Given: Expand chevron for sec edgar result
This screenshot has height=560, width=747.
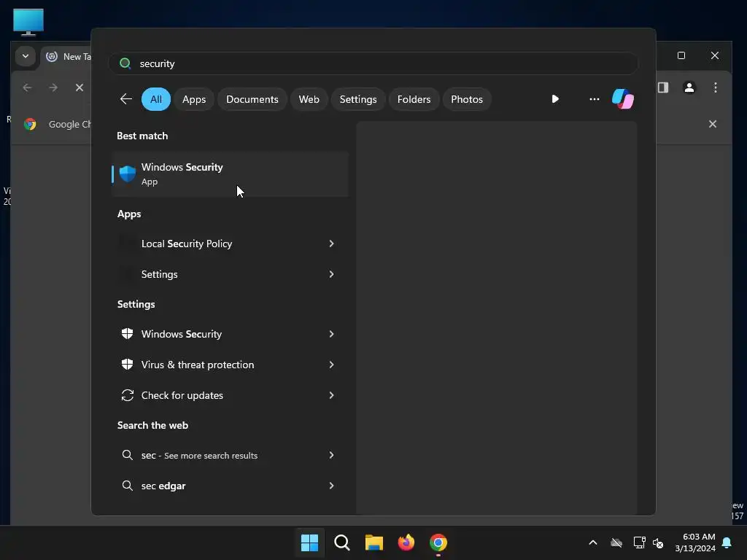Looking at the screenshot, I should [332, 485].
